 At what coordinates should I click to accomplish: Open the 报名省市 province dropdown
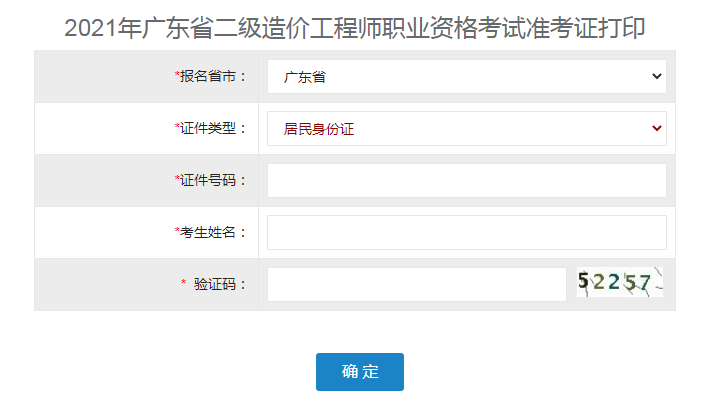466,76
